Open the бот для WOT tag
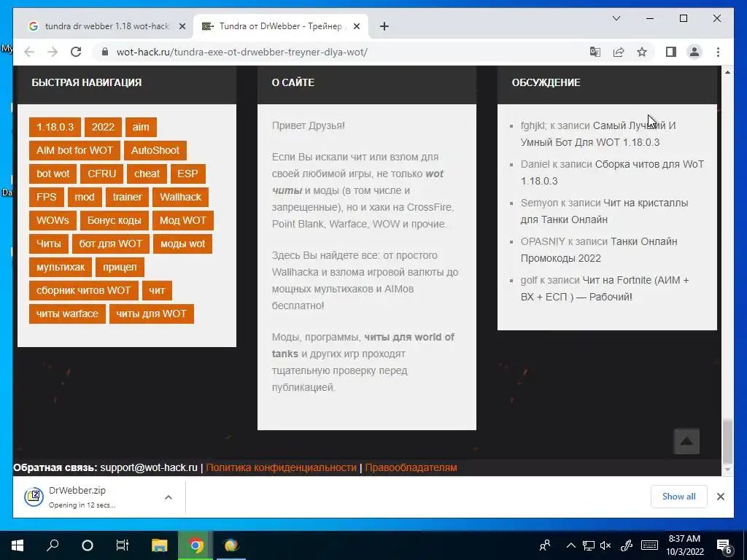 tap(111, 244)
